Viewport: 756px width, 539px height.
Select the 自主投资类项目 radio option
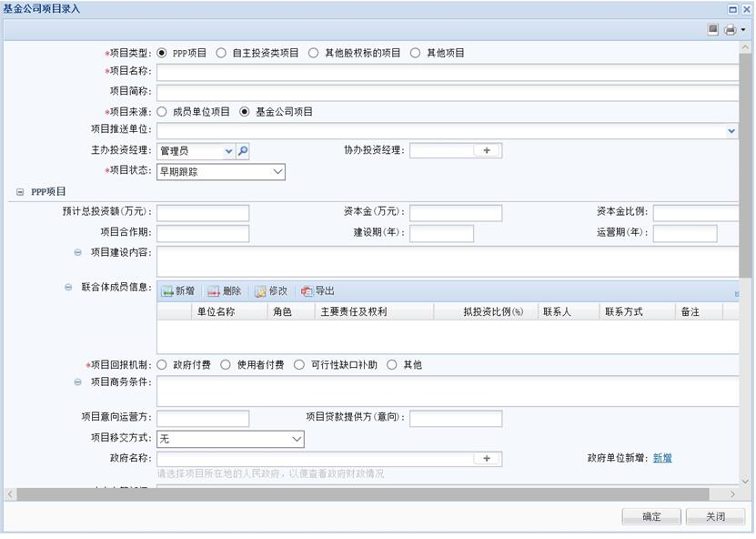tap(221, 53)
